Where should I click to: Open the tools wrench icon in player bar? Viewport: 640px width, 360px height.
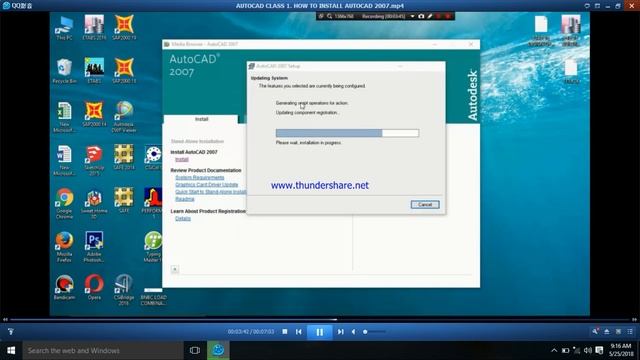click(596, 331)
